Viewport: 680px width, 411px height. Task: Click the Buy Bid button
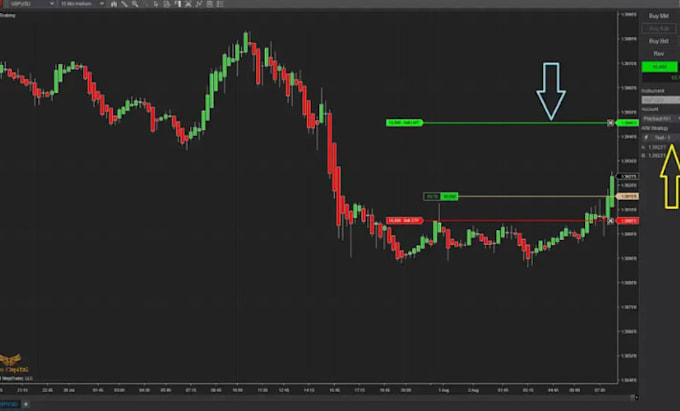[x=659, y=41]
